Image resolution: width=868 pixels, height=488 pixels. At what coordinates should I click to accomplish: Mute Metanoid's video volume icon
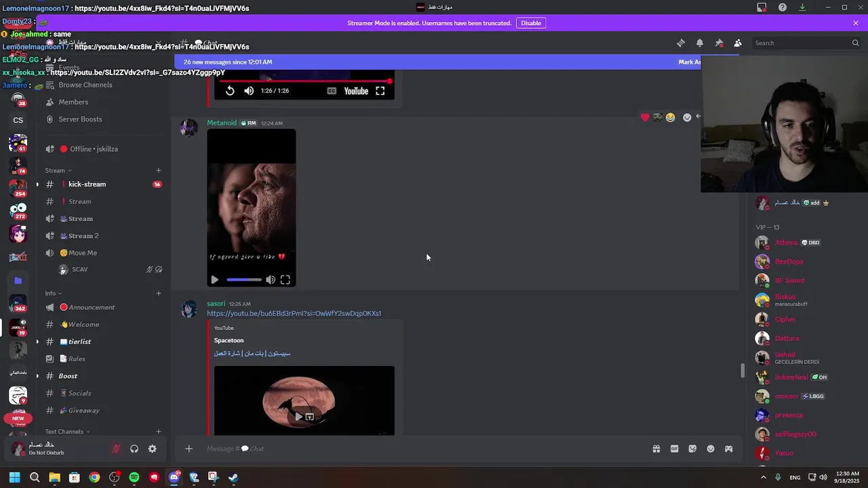271,280
